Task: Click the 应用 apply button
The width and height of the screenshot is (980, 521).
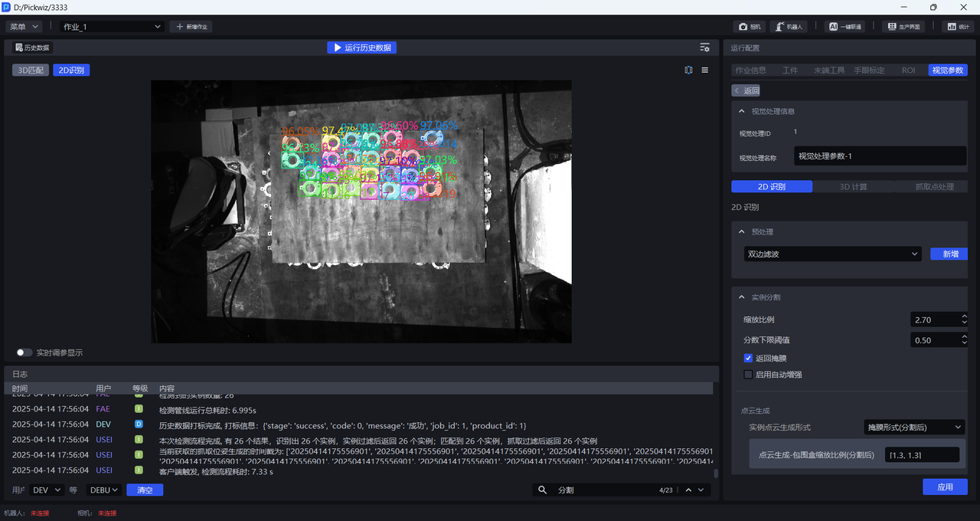Action: (945, 487)
